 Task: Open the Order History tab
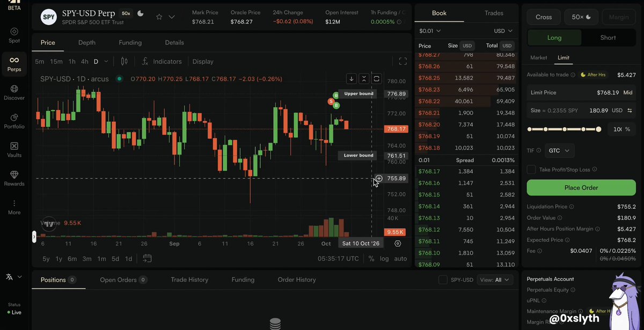(297, 280)
